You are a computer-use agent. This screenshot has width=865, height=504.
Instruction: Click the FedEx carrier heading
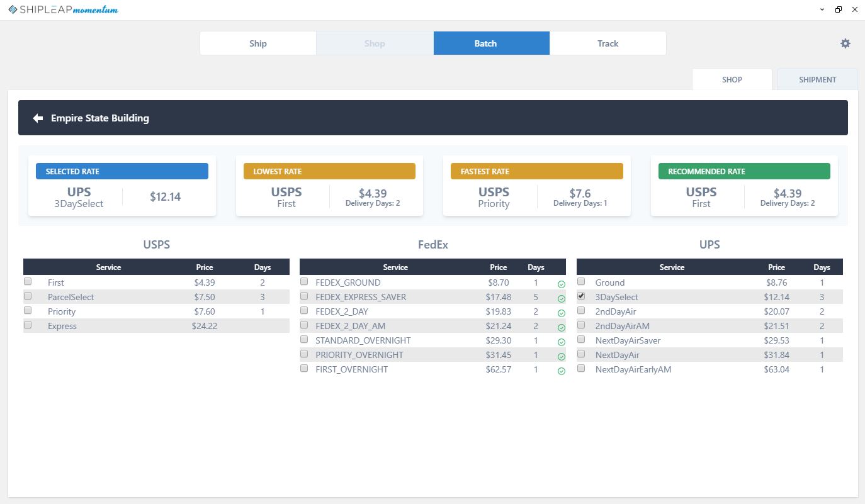[x=433, y=245]
